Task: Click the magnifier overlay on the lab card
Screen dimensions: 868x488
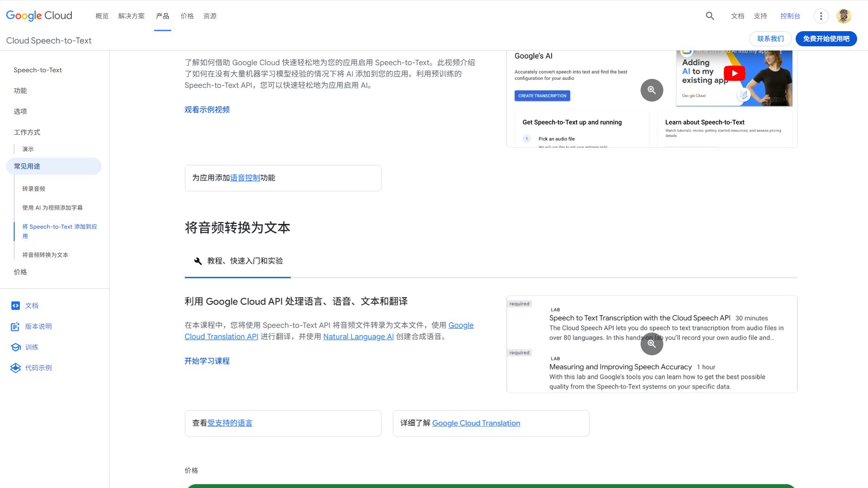Action: click(651, 344)
